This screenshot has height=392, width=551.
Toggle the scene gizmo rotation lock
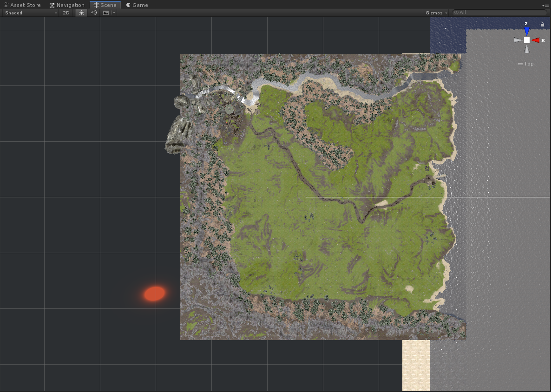pos(542,24)
